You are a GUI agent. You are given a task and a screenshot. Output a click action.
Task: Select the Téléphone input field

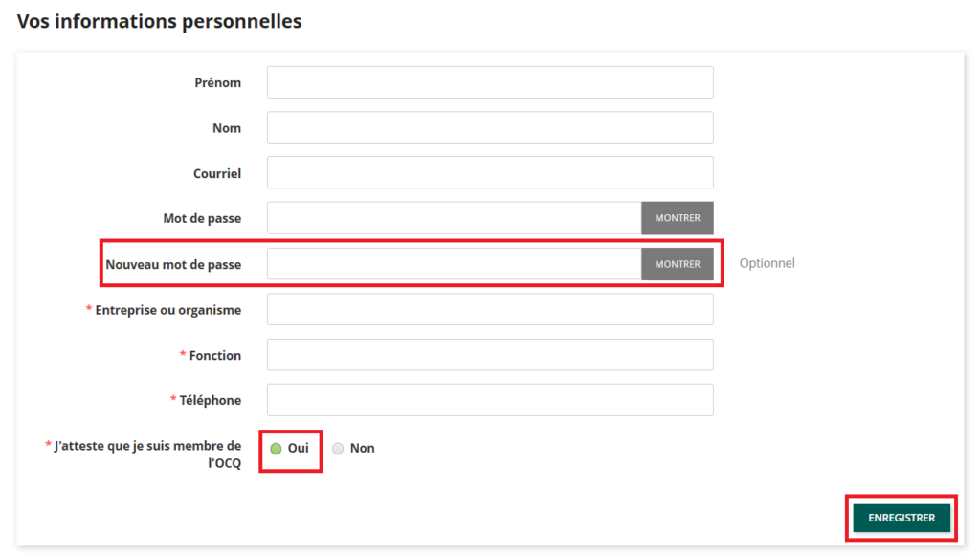(490, 400)
